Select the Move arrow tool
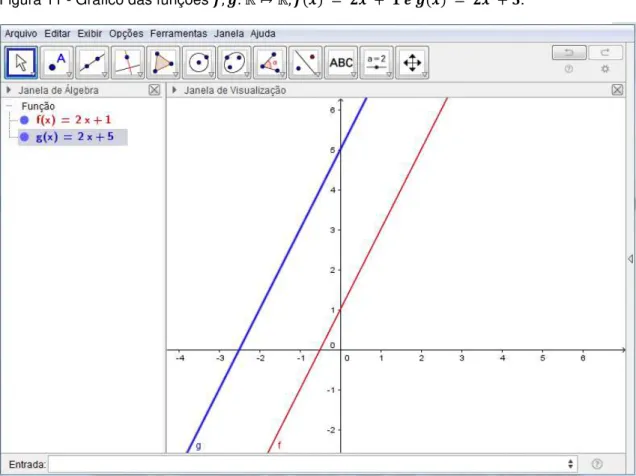 tap(21, 62)
